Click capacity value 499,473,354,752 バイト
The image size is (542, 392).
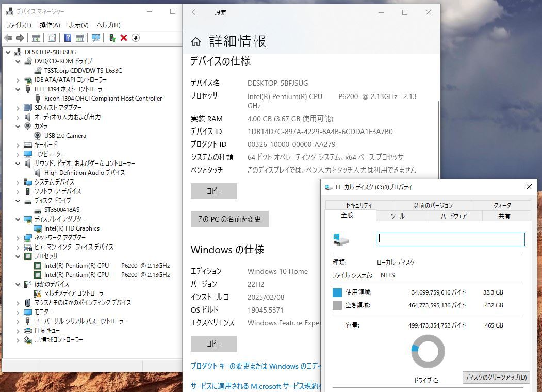(437, 325)
